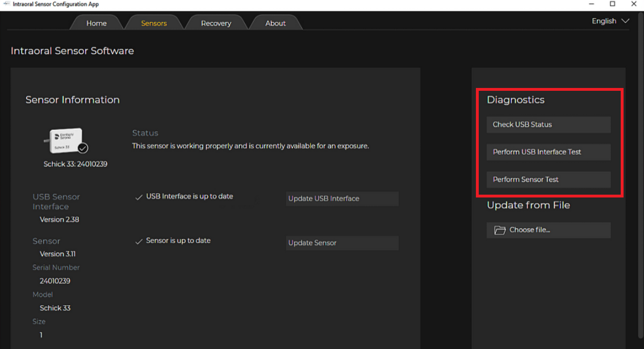
Task: Click the USB Interface up-to-date checkmark
Action: pos(139,197)
